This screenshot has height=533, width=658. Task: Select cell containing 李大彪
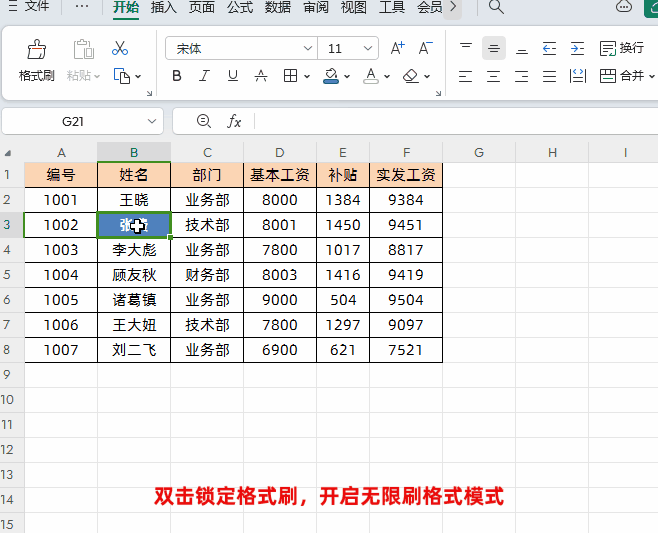coord(134,250)
